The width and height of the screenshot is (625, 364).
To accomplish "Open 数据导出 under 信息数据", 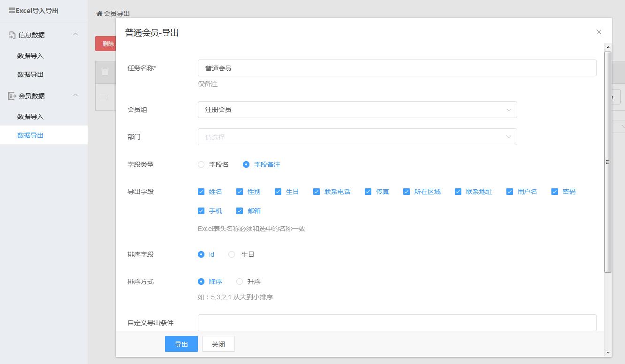I will pyautogui.click(x=30, y=74).
